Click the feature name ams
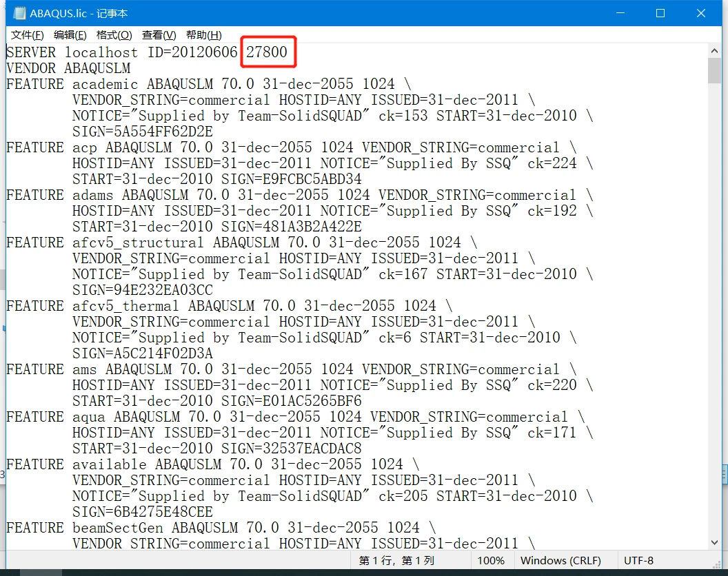728x576 pixels. 85,369
